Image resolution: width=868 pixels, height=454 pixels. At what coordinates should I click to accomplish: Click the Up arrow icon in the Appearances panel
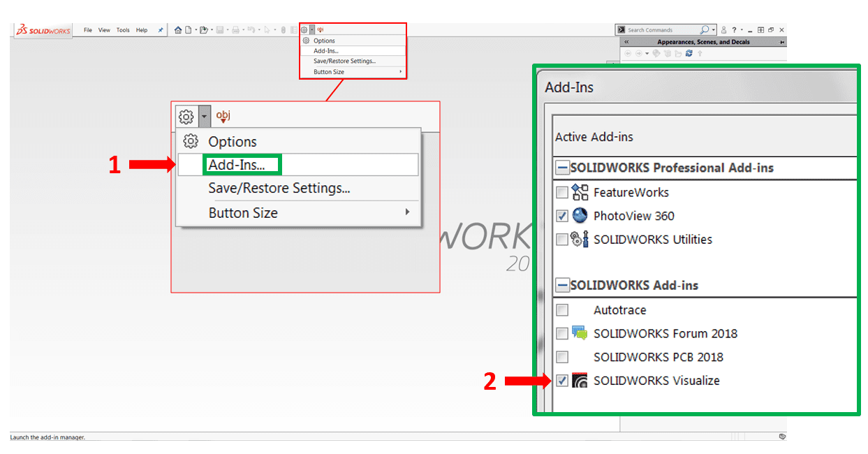point(700,53)
